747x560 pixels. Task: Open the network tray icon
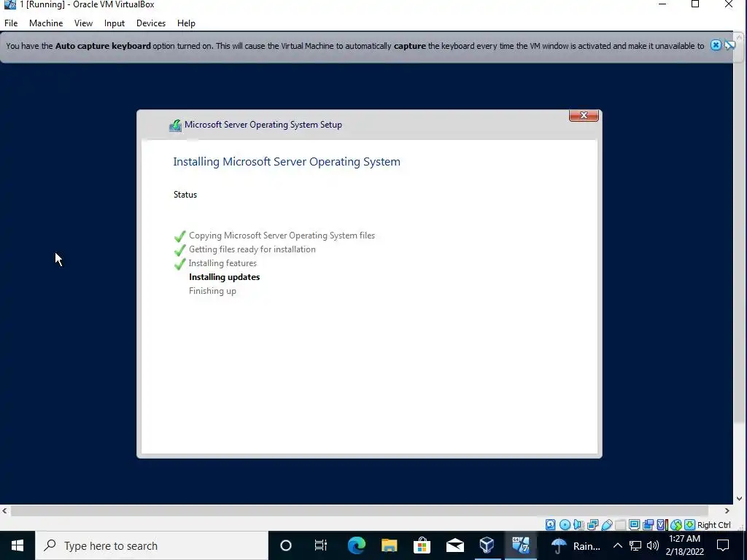pyautogui.click(x=635, y=545)
